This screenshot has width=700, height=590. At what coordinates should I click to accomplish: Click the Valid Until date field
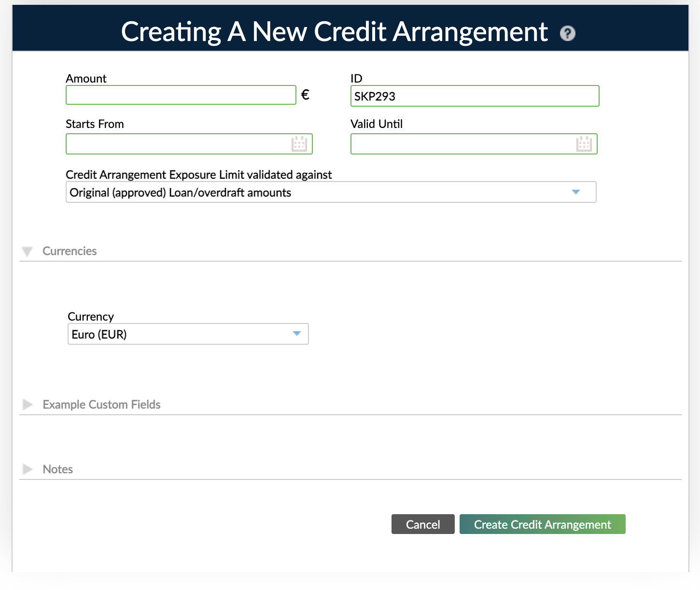point(463,143)
